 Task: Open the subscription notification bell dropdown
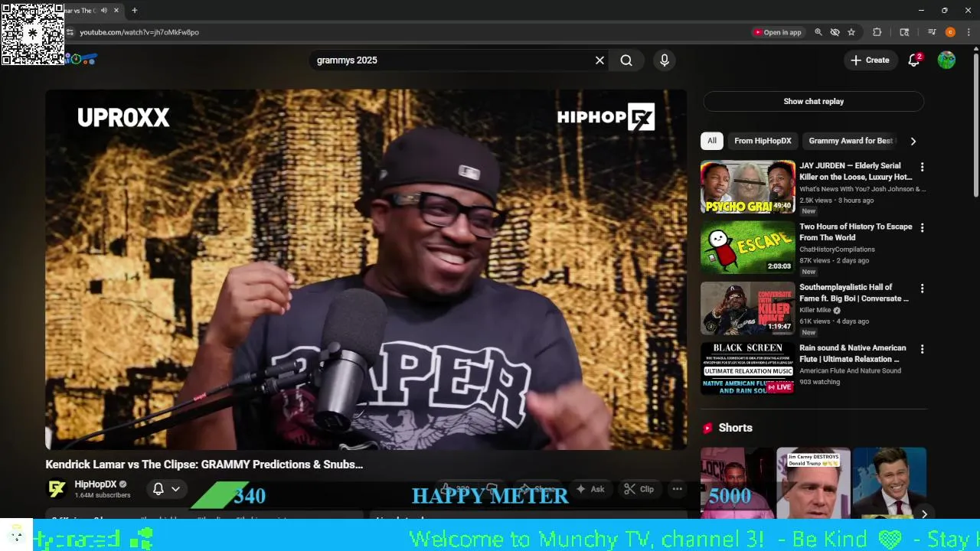tap(166, 489)
